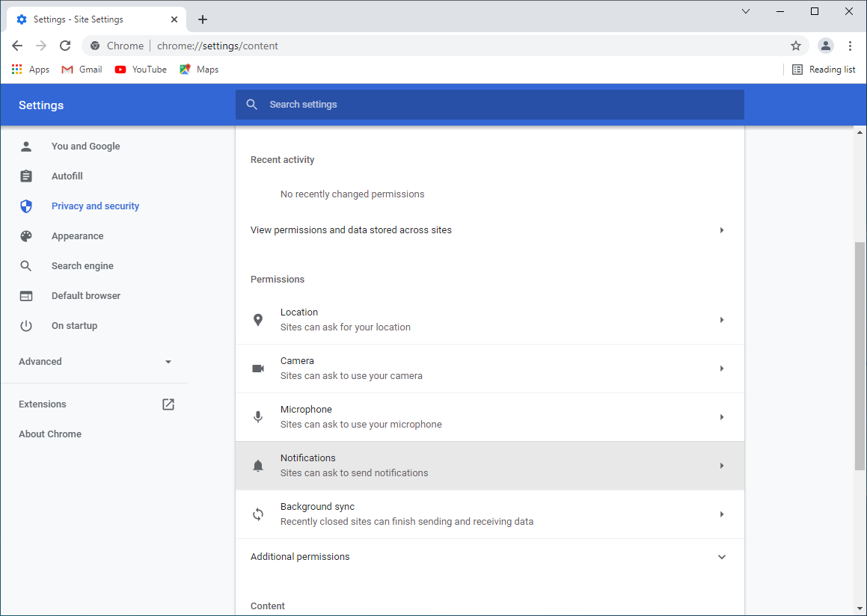Open the YouTube bookmark
This screenshot has width=867, height=616.
click(141, 70)
